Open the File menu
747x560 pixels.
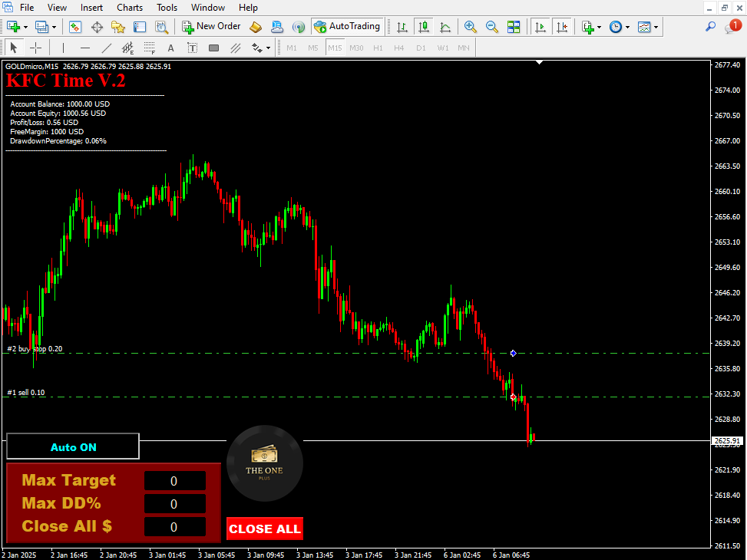coord(27,8)
